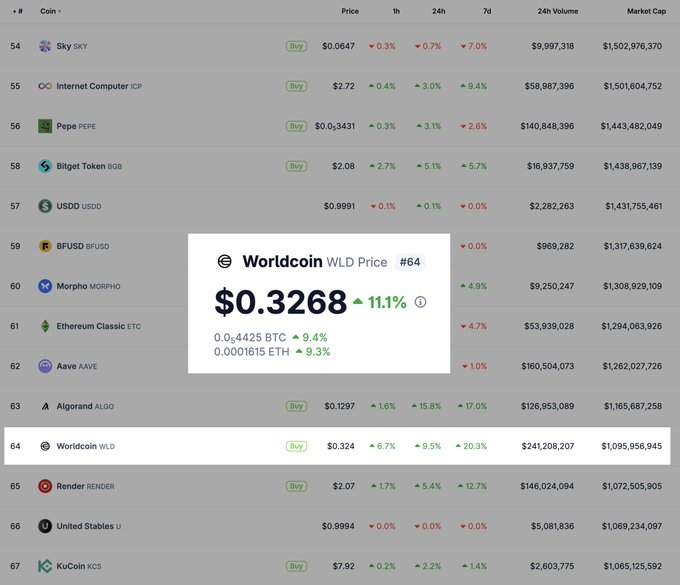Click the Buy button for Render
The height and width of the screenshot is (585, 680).
[296, 486]
